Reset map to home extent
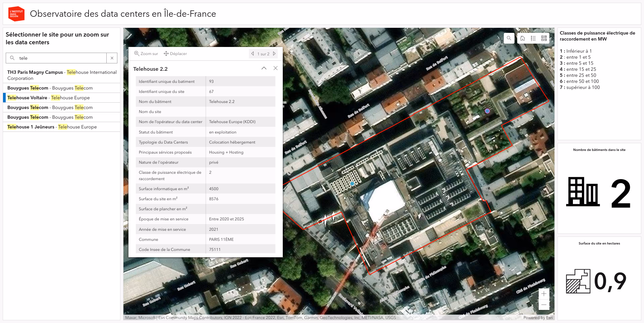 [523, 38]
